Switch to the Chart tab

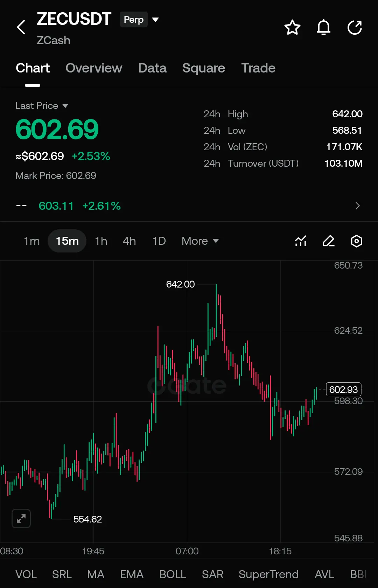pyautogui.click(x=33, y=68)
